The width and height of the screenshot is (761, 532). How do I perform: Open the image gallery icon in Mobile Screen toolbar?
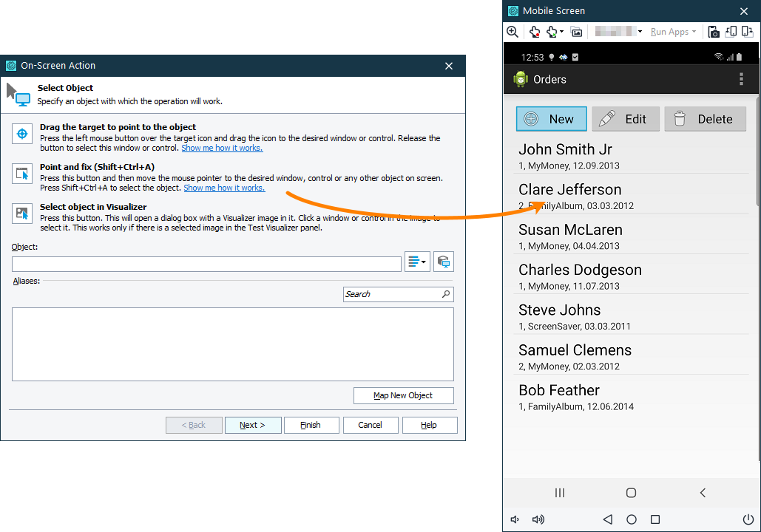pyautogui.click(x=577, y=32)
